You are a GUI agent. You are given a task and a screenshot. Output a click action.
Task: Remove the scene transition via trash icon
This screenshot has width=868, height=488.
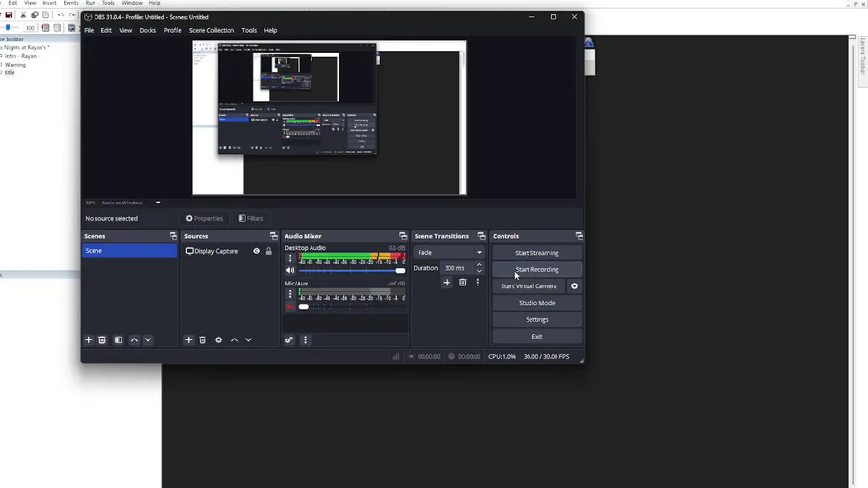coord(462,283)
